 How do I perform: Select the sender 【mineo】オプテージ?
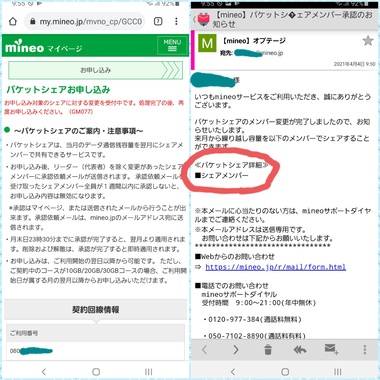(x=254, y=41)
